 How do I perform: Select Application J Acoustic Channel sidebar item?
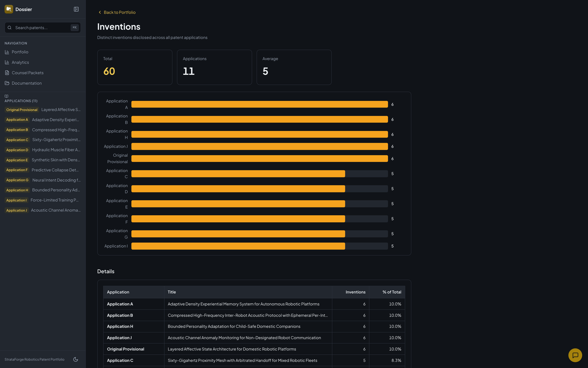(x=43, y=210)
